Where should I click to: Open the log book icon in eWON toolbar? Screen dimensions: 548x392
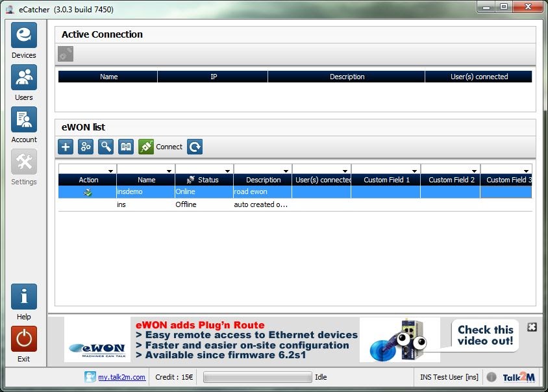(x=125, y=147)
